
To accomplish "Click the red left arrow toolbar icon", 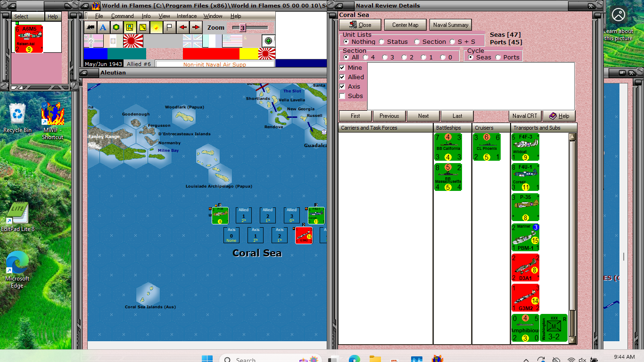I will point(183,27).
